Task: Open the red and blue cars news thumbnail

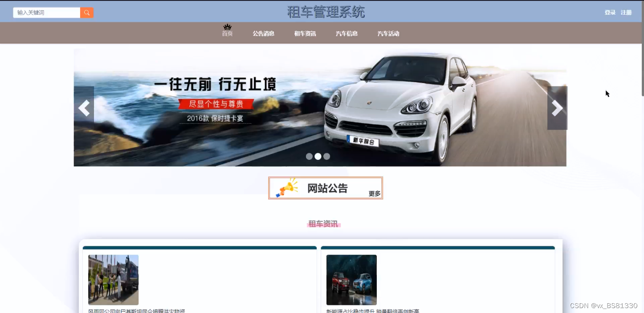Action: click(x=351, y=280)
